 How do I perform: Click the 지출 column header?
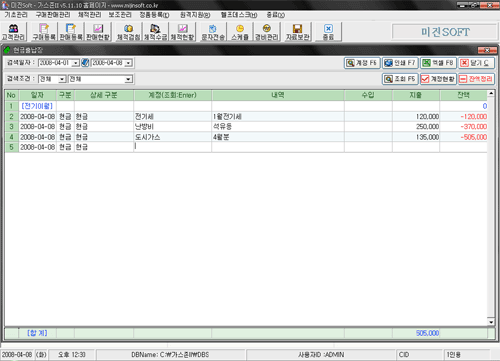416,95
